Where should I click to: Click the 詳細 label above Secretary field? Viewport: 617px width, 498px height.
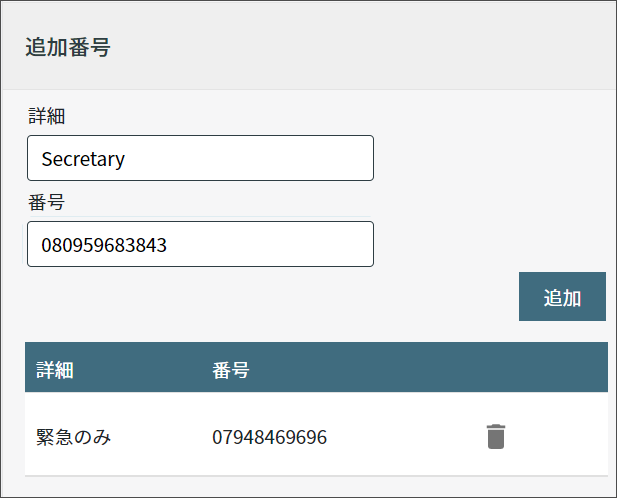[x=46, y=116]
